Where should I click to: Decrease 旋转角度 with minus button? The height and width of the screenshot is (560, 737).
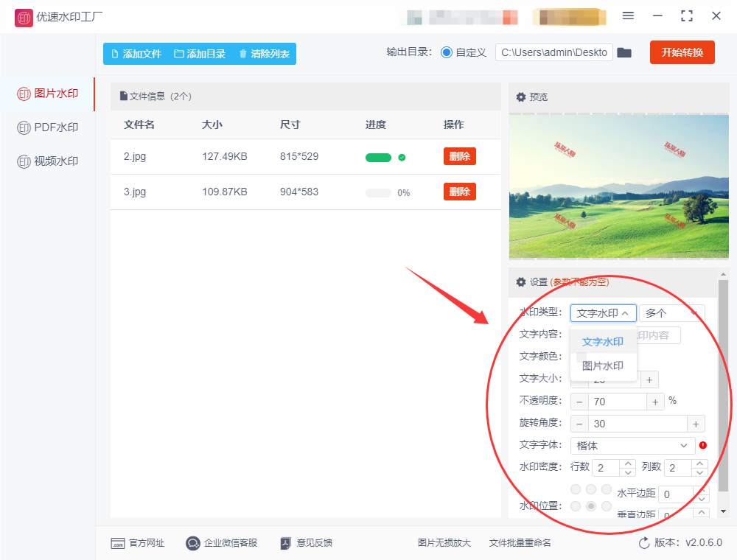[579, 424]
